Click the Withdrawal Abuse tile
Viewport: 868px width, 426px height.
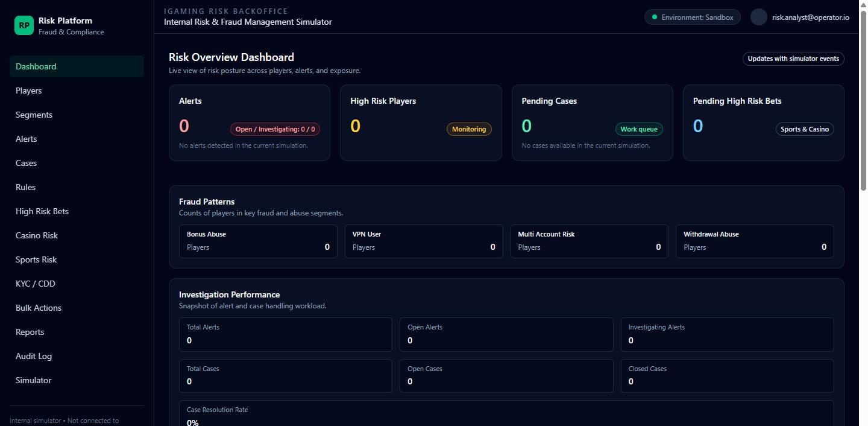coord(755,241)
